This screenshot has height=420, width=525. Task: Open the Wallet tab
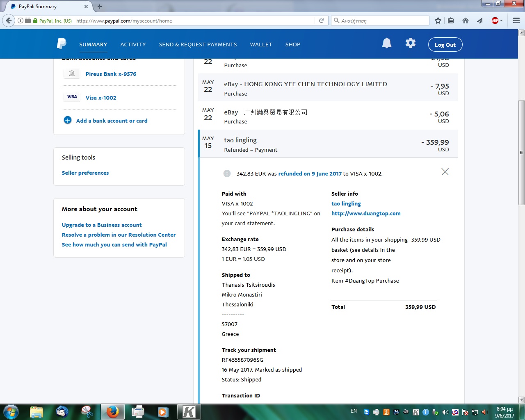261,44
